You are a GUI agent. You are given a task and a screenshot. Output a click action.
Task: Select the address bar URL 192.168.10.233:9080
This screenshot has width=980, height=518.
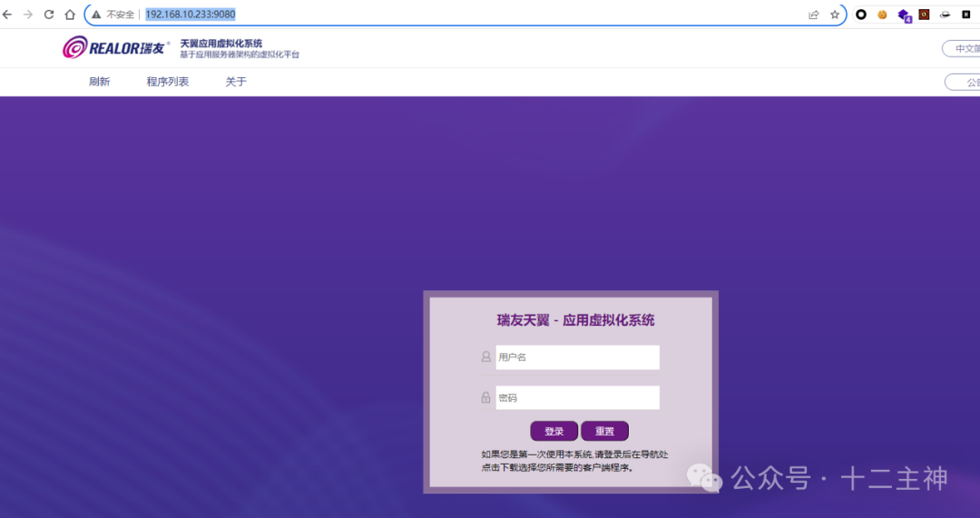coord(190,15)
